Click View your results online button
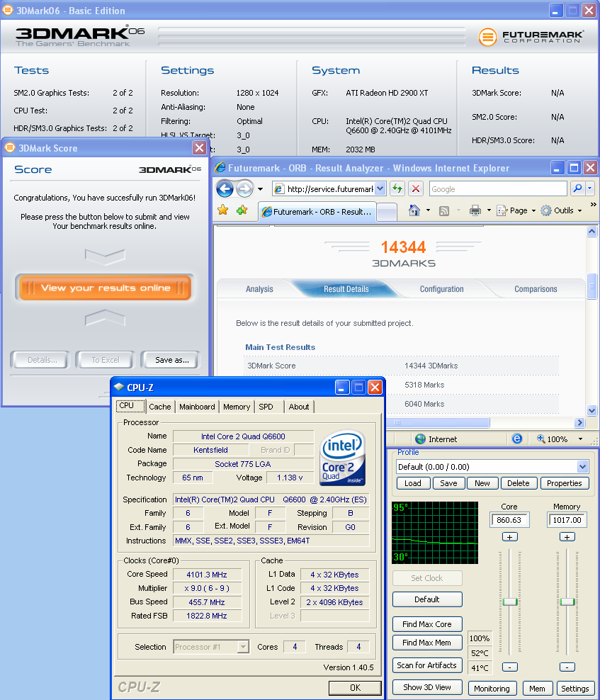Screen dimensions: 600x700 (106, 288)
